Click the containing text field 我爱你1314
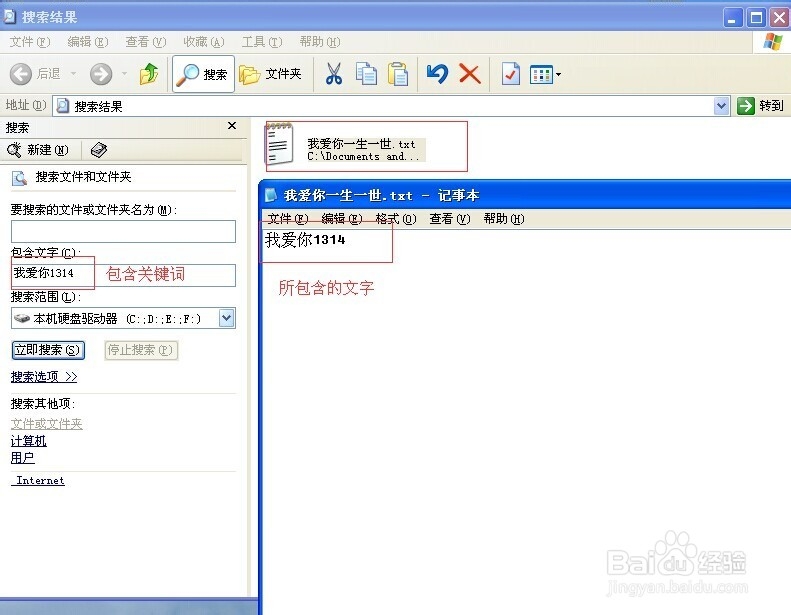This screenshot has height=615, width=791. click(x=123, y=275)
